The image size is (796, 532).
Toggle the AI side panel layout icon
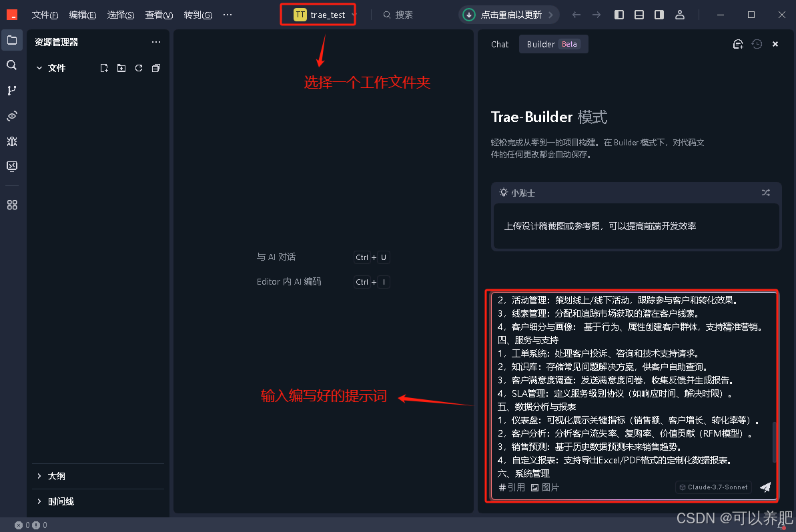coord(659,15)
